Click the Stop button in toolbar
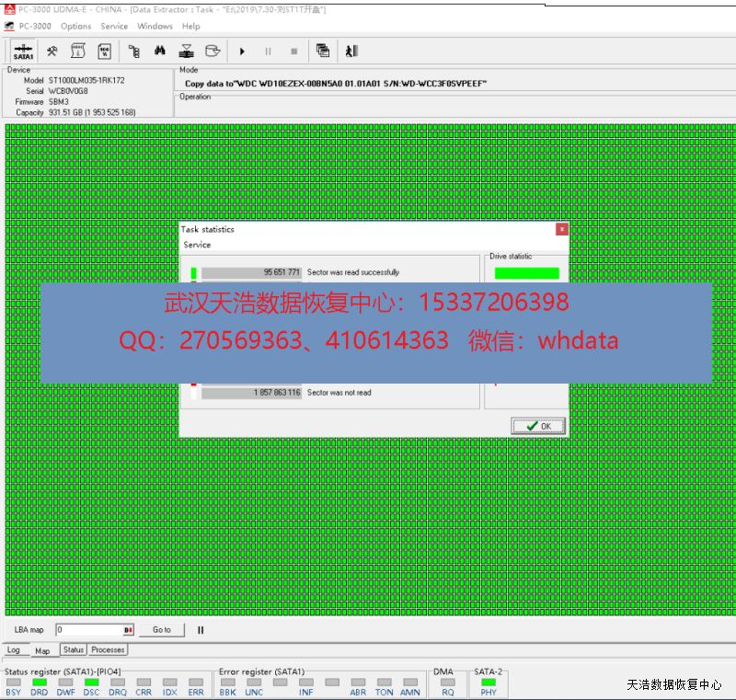 [x=293, y=52]
